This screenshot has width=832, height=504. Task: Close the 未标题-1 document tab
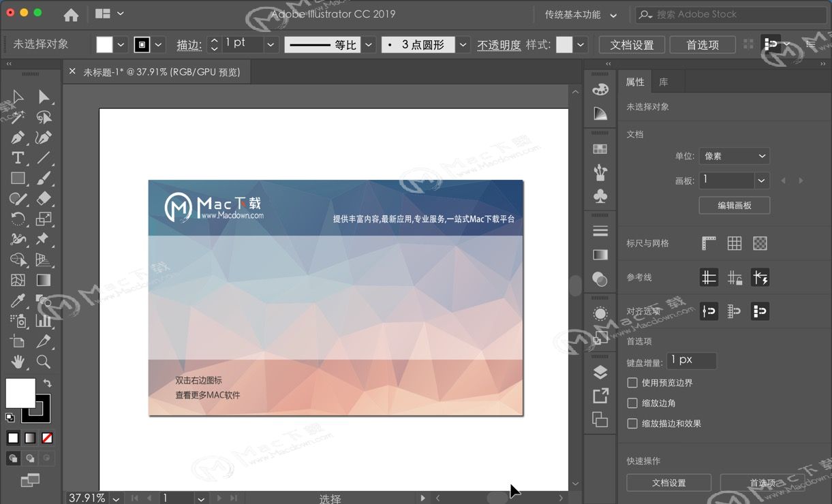[x=72, y=71]
